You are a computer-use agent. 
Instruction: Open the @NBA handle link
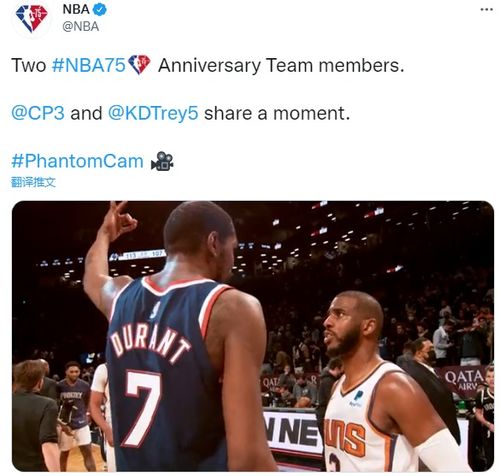click(x=81, y=27)
